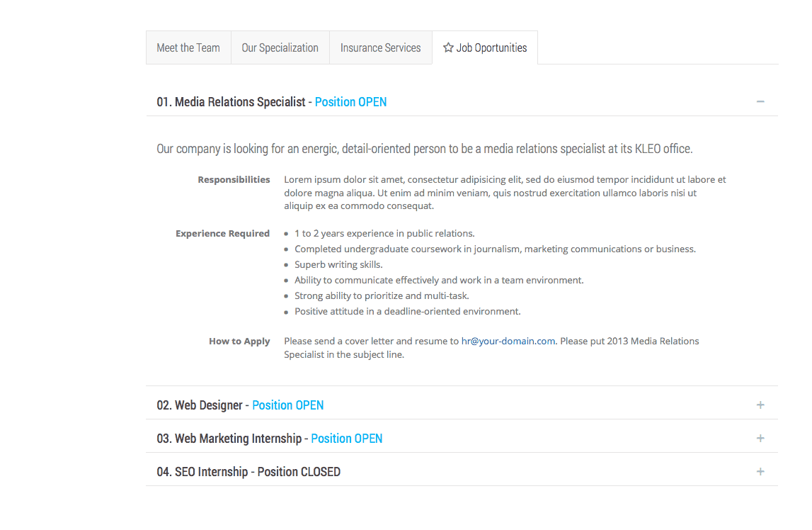Screen dimensions: 812x530
Task: Switch to the Meet the Team tab
Action: (x=188, y=47)
